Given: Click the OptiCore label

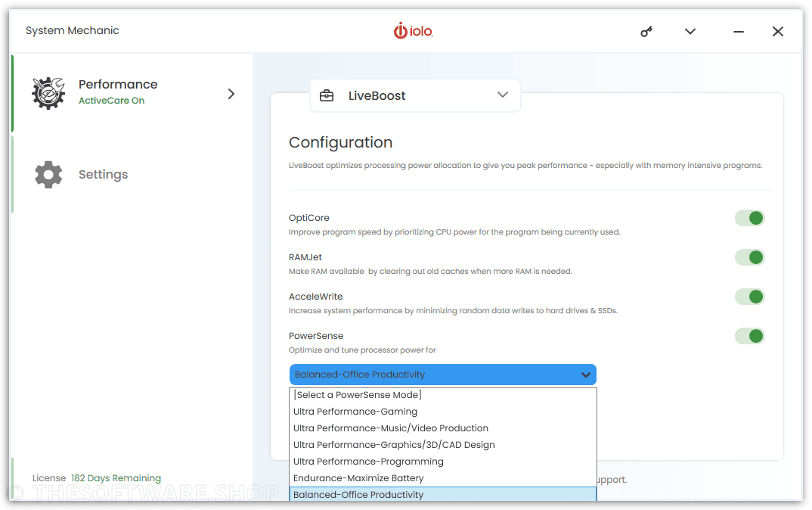Looking at the screenshot, I should [x=309, y=218].
